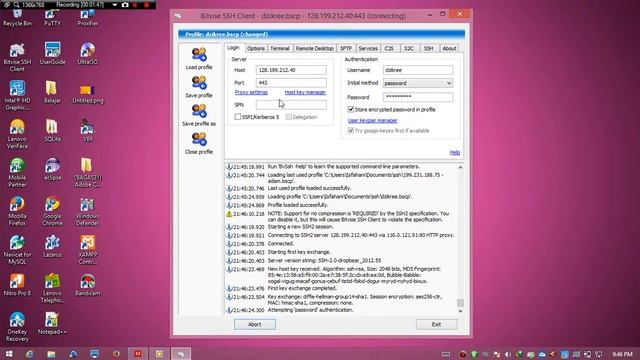This screenshot has height=360, width=640.
Task: Switch to the Remote Desktop tab
Action: (314, 48)
